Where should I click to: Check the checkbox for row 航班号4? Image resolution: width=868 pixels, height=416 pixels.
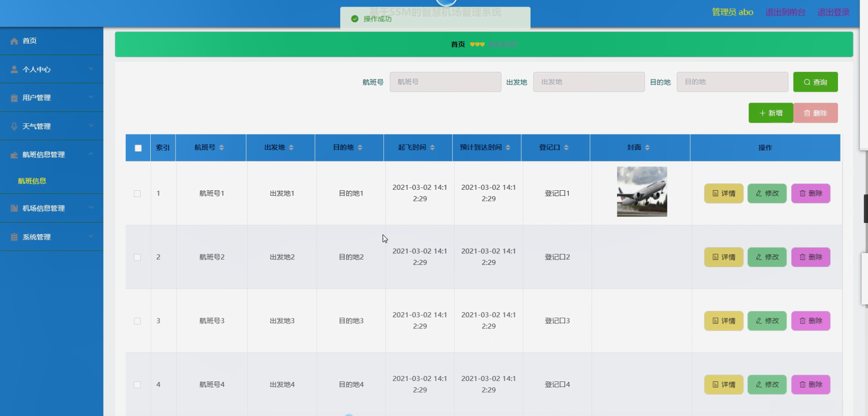coord(137,385)
